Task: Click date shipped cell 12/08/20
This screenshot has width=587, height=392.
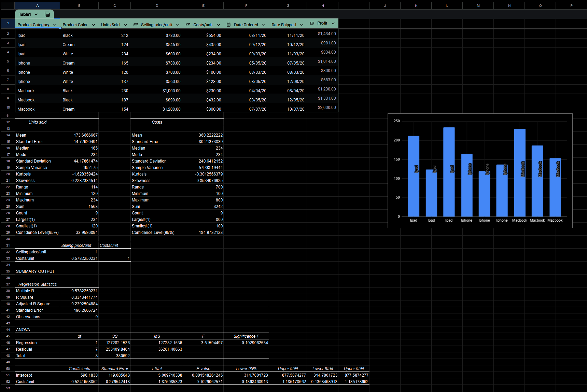Action: (x=296, y=82)
